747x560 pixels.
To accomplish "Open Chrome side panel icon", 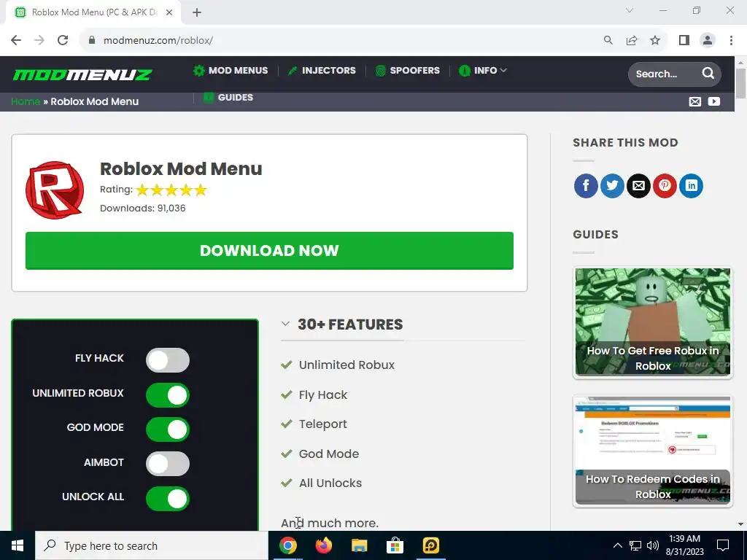I will pos(684,40).
